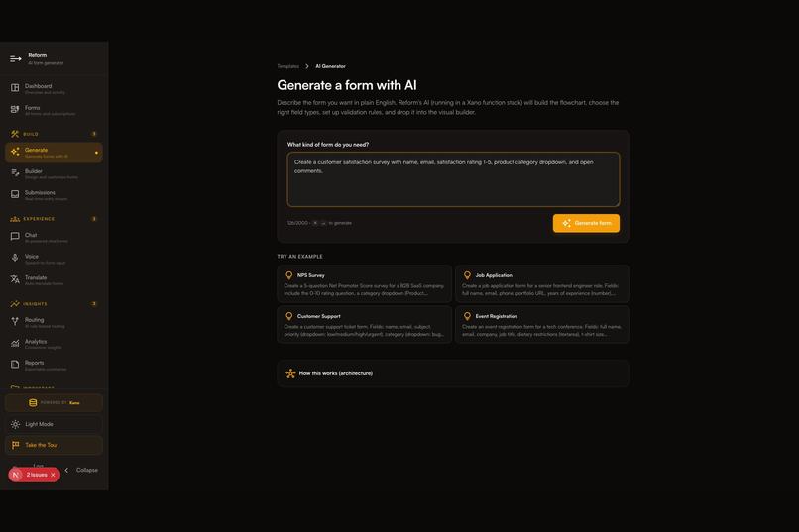Open the Analytics menu item

coord(54,344)
